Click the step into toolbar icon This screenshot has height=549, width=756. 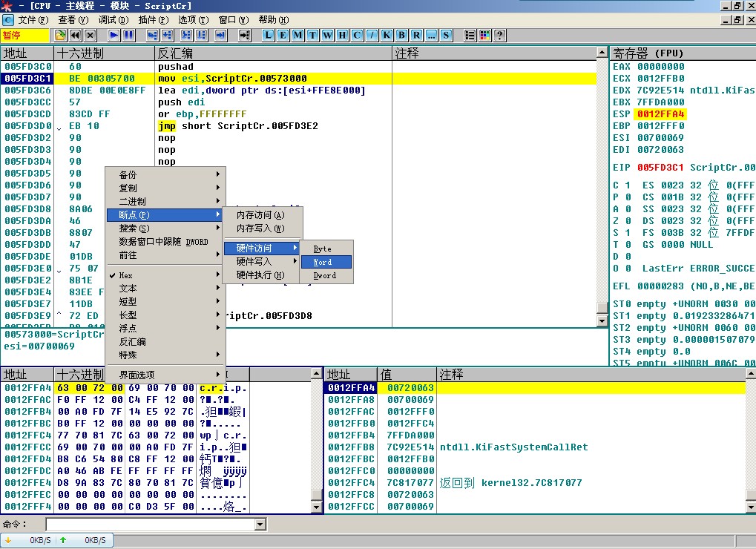tap(152, 35)
